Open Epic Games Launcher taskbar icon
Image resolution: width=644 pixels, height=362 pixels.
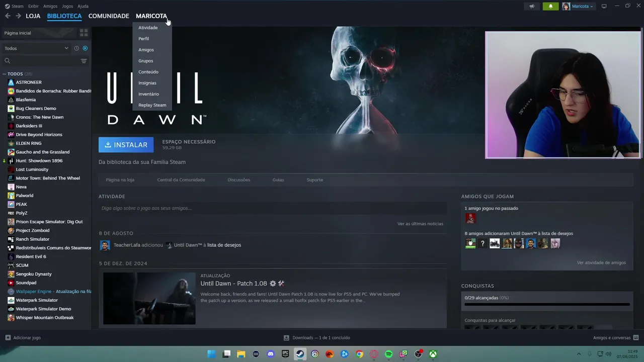point(285,354)
